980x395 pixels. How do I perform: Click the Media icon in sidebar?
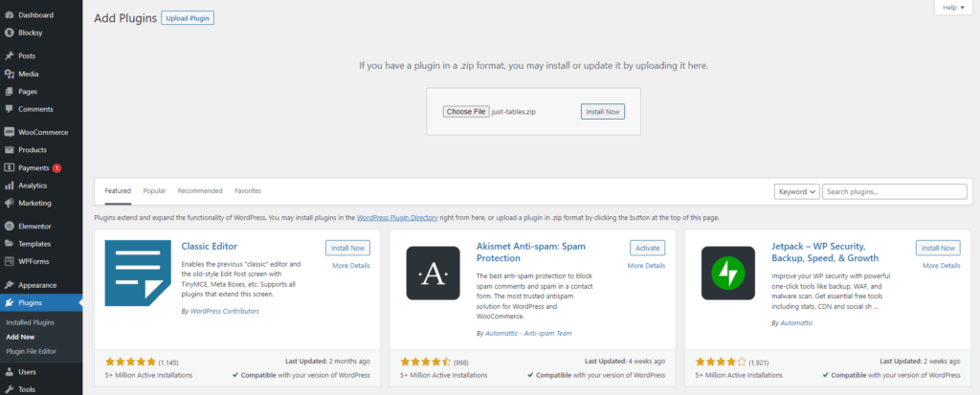(9, 74)
